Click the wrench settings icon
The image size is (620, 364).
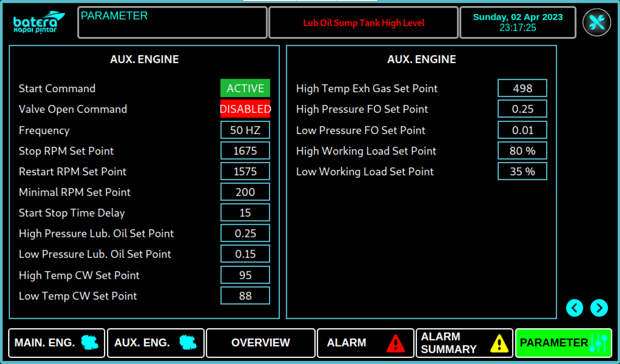[x=596, y=22]
